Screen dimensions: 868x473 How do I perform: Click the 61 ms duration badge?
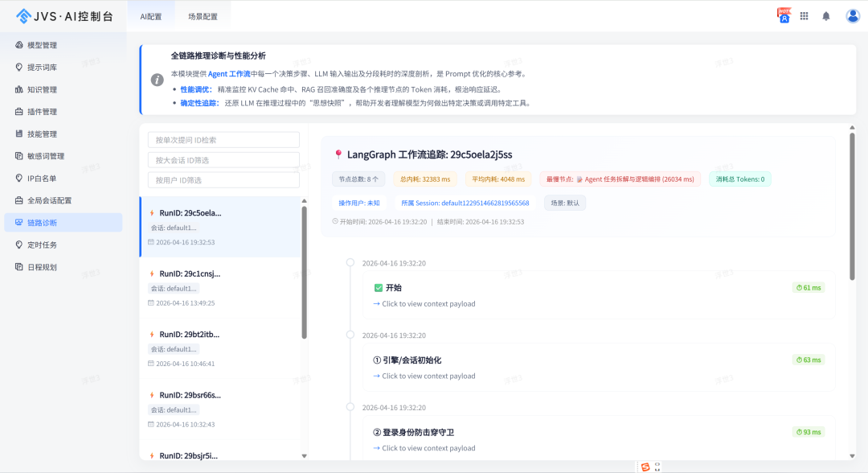point(809,287)
